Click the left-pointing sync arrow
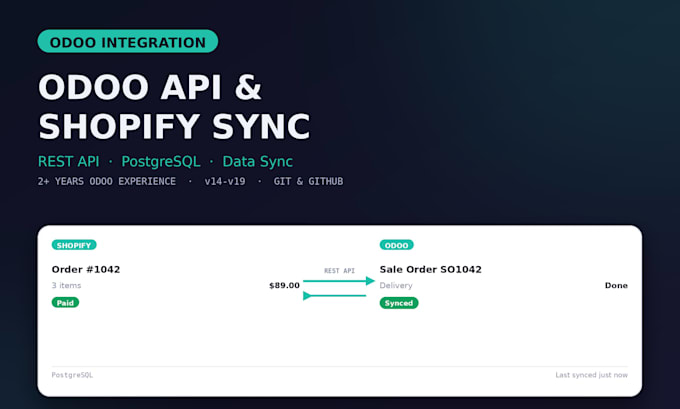 (334, 296)
